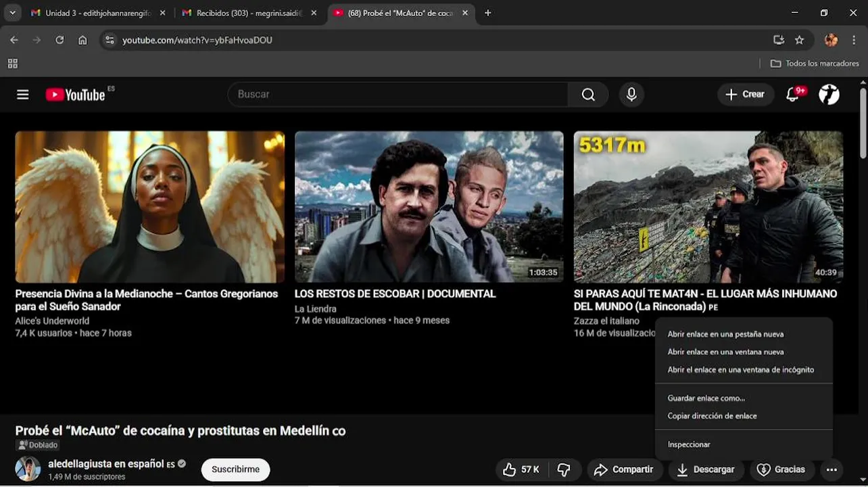Open the Chrome three-dot menu
The width and height of the screenshot is (868, 487).
click(x=854, y=40)
